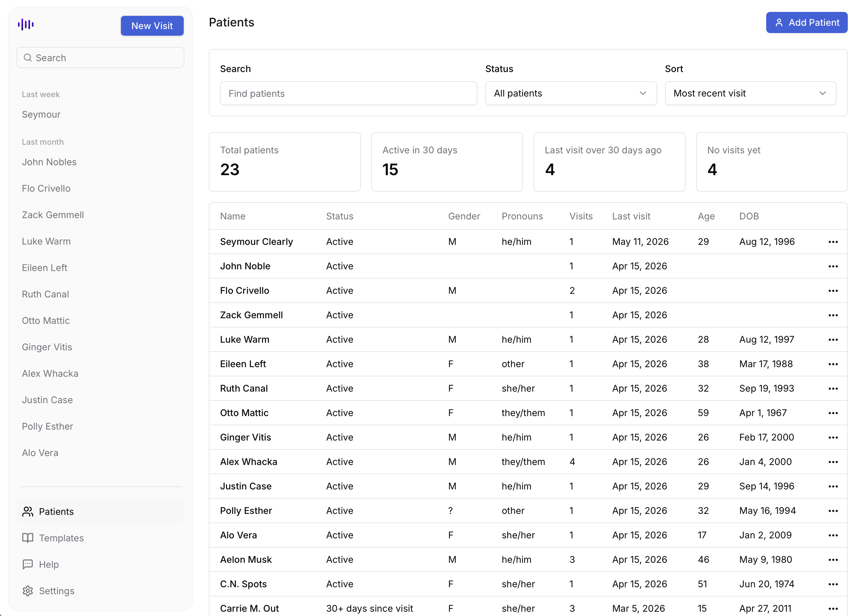Open patient John Noble in table
Image resolution: width=863 pixels, height=616 pixels.
click(245, 266)
